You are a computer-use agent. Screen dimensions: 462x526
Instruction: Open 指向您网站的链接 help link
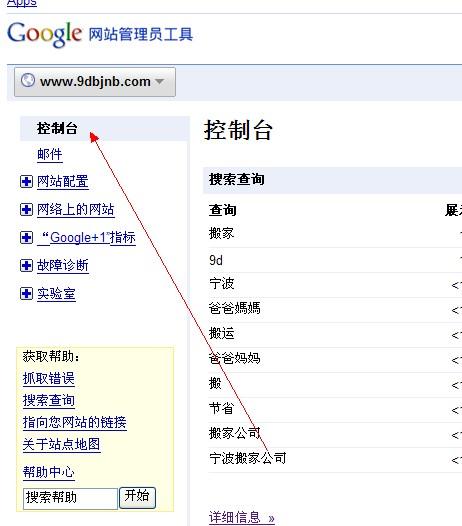[x=75, y=422]
